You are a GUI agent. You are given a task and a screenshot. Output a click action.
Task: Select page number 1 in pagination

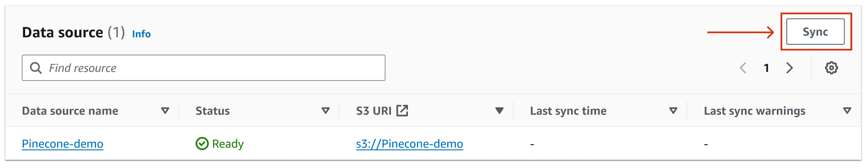[x=766, y=68]
